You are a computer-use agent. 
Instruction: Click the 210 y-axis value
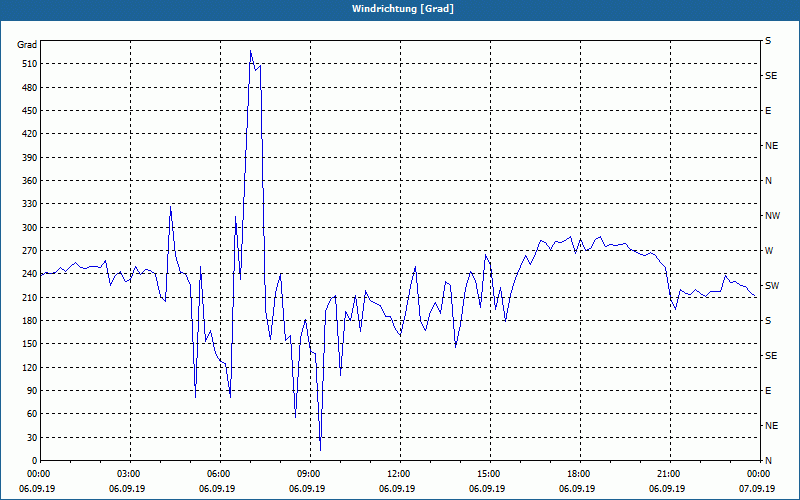coord(30,297)
